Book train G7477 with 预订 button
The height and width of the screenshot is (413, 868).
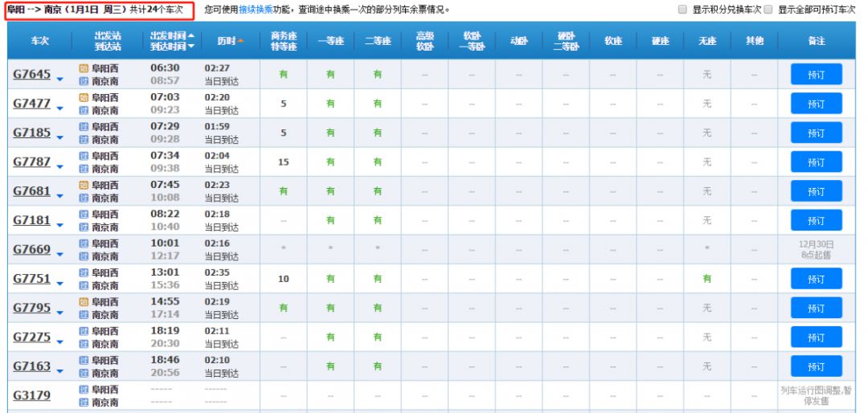[817, 104]
